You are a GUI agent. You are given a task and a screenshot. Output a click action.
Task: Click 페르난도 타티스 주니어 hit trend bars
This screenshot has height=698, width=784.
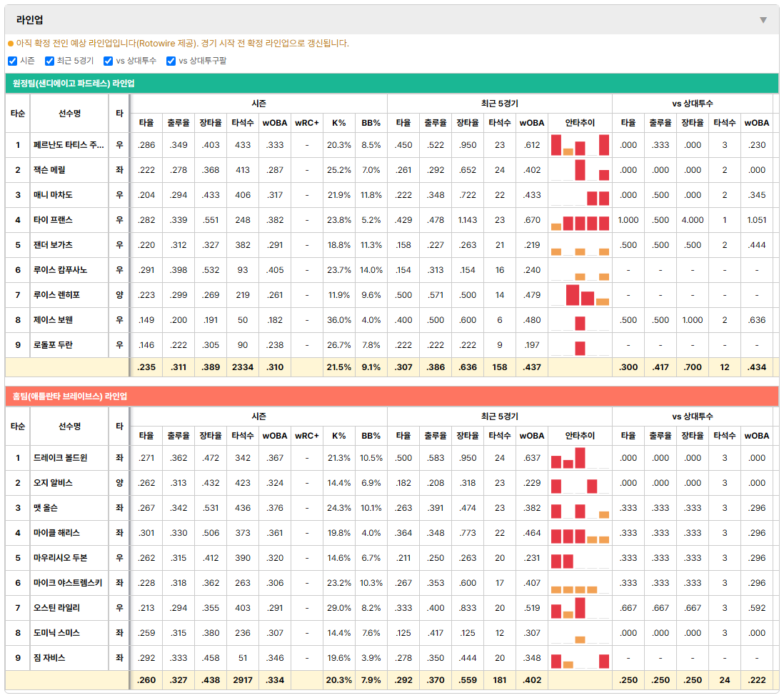coord(580,145)
